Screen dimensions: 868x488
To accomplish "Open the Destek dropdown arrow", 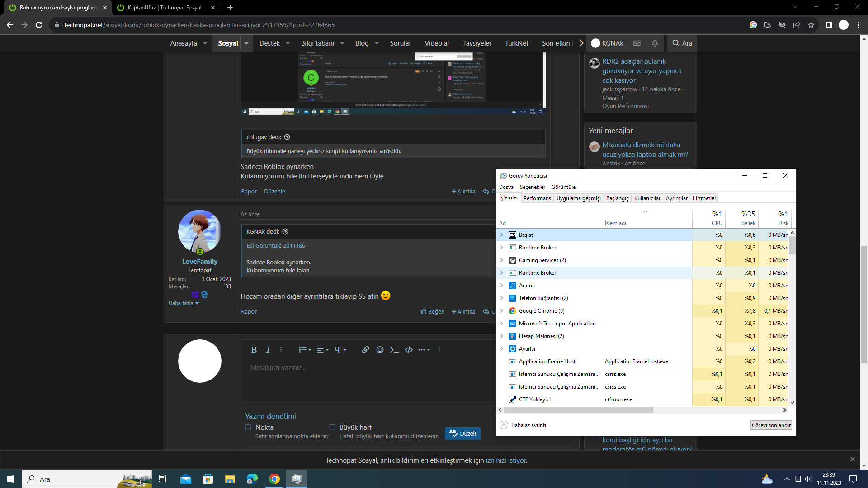I will (x=288, y=43).
